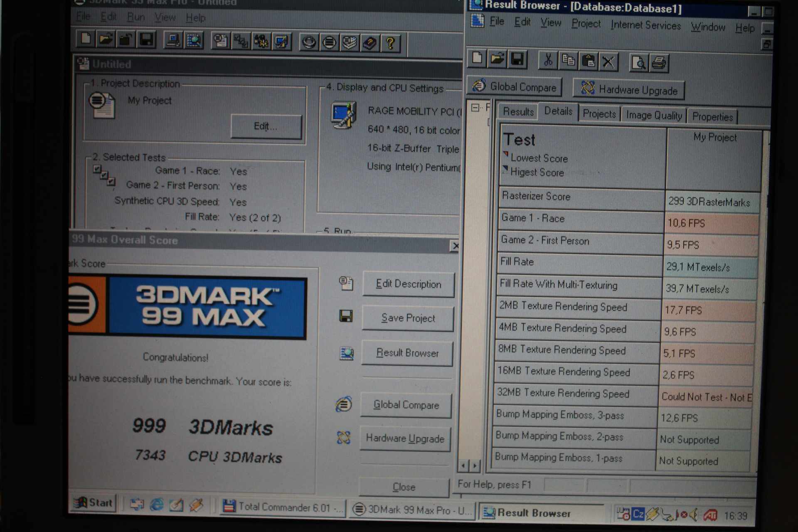Click the Delete X icon in the Result Browser toolbar
798x532 pixels.
click(x=608, y=62)
